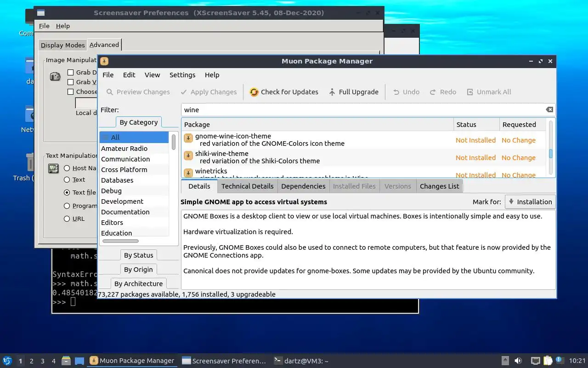
Task: Select the URL radio button
Action: (x=67, y=218)
